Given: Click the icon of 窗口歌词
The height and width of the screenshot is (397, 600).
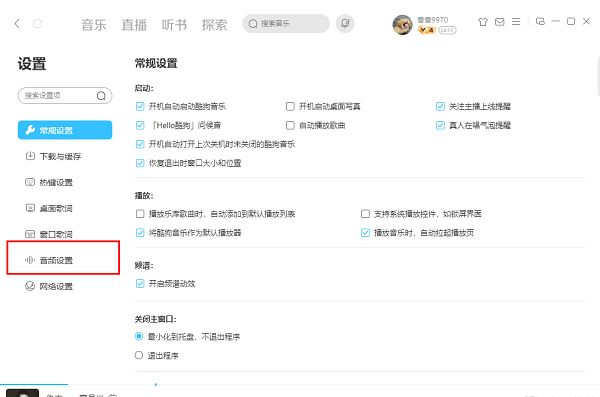Looking at the screenshot, I should tap(30, 234).
